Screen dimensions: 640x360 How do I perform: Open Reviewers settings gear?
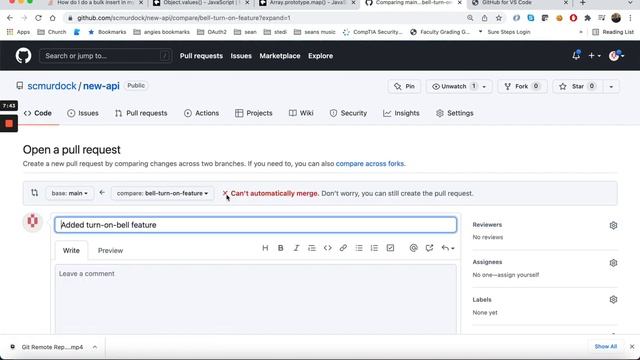pos(613,225)
